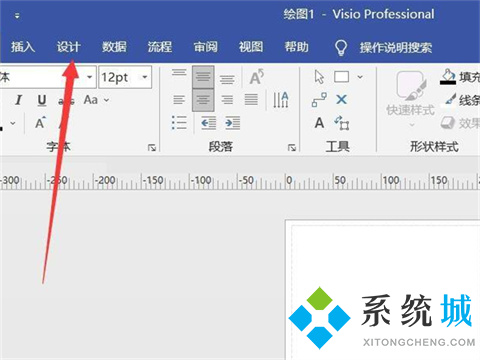Screen dimensions: 480x360
Task: Open the Aa change case dropdown
Action: point(107,100)
